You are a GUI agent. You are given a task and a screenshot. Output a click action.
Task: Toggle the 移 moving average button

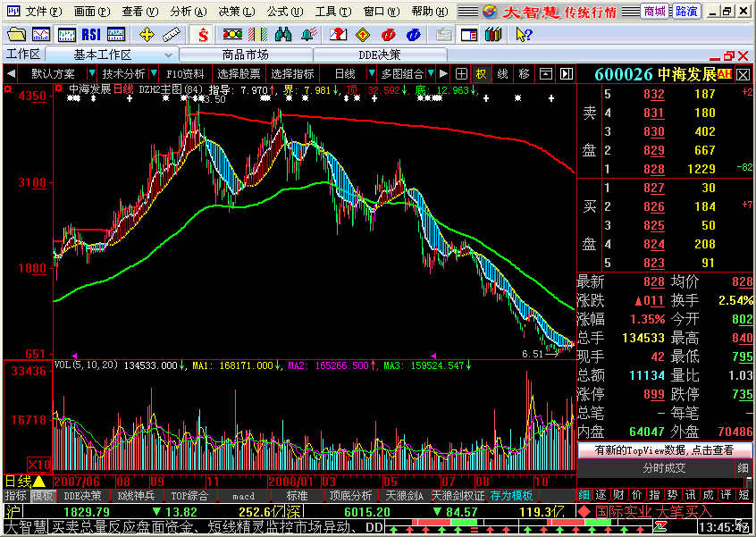click(x=524, y=73)
